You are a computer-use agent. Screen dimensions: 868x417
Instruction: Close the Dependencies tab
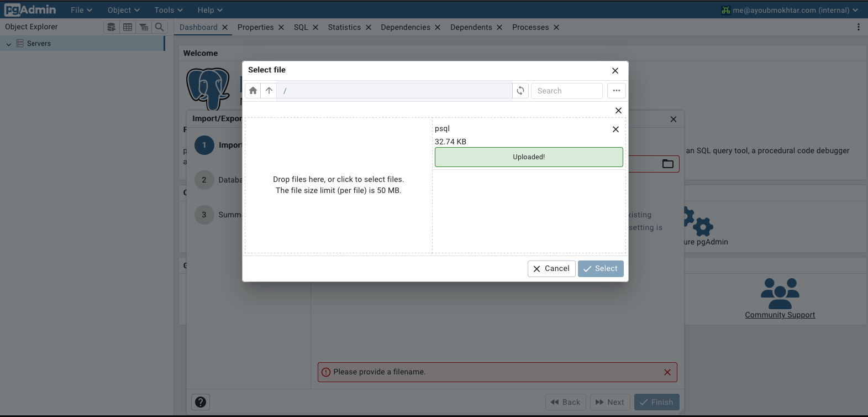[x=438, y=28]
